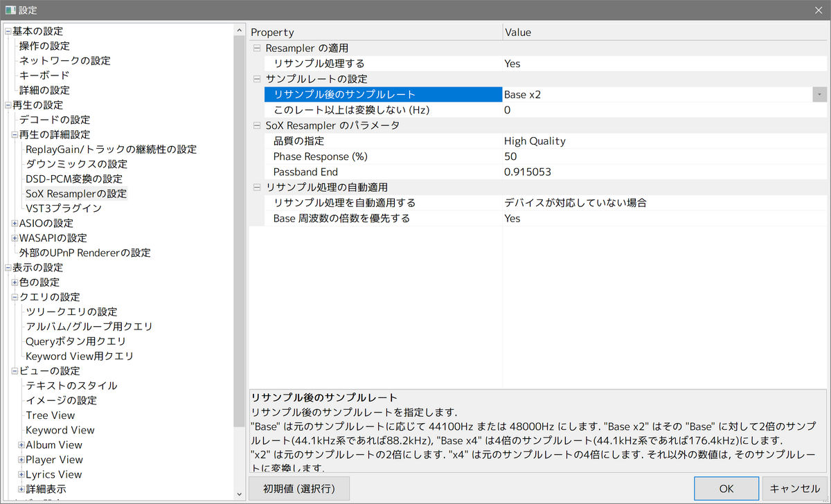Viewport: 831px width, 504px height.
Task: Click the 設定 window title icon
Action: pos(10,10)
